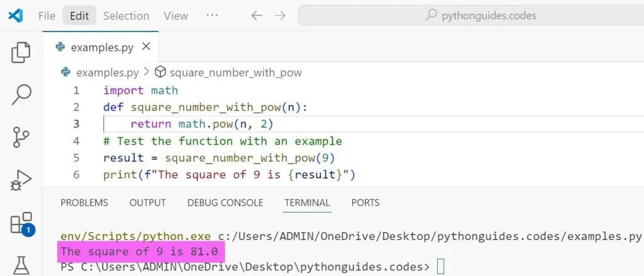Open the Extensions view with badge
Screen dimensions: 644x276
(x=21, y=223)
